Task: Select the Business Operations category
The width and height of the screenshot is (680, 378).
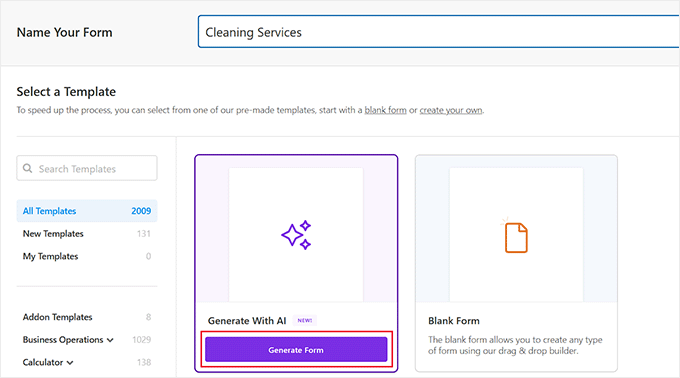Action: [63, 339]
